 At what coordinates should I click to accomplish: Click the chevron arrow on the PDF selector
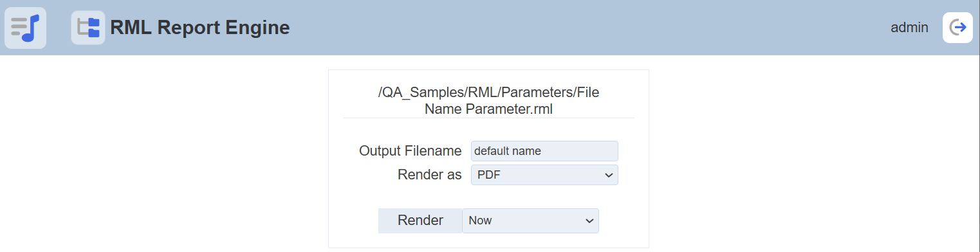(609, 175)
